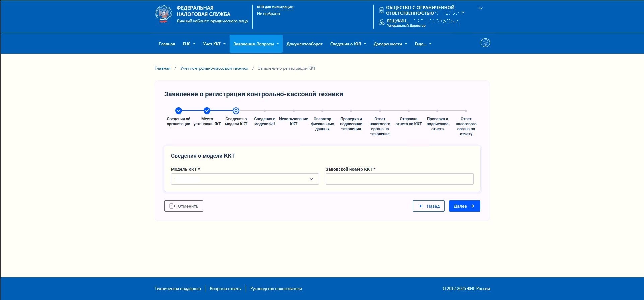
Task: Focus the 'Заводской номер ККТ' input field
Action: (399, 179)
